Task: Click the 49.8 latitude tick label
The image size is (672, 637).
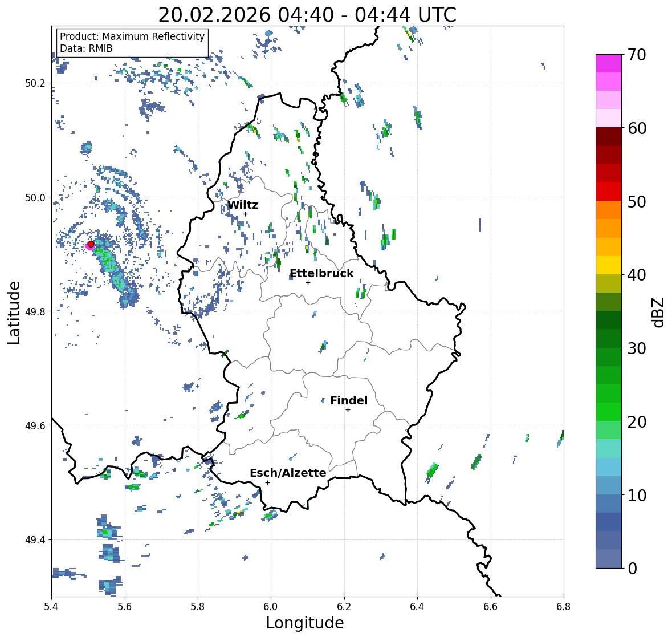Action: [x=35, y=311]
